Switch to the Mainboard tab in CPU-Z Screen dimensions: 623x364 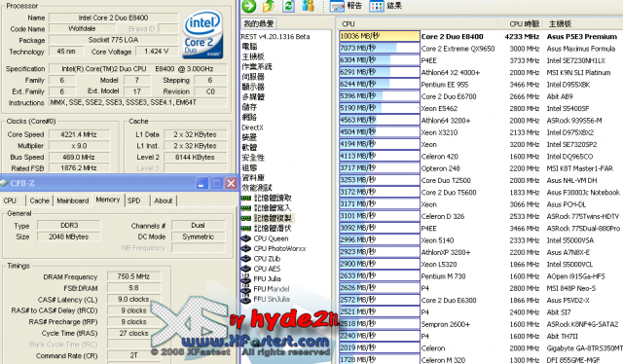tap(73, 200)
